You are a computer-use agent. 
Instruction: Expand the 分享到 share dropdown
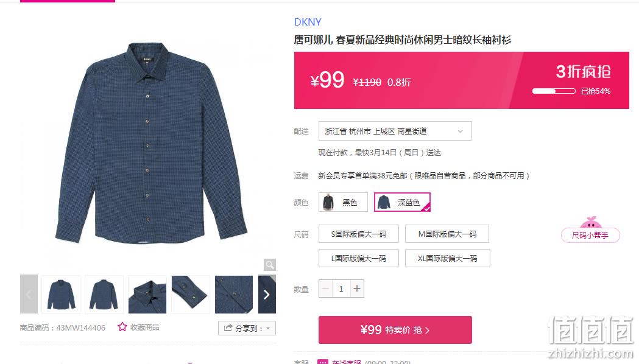[x=247, y=328]
